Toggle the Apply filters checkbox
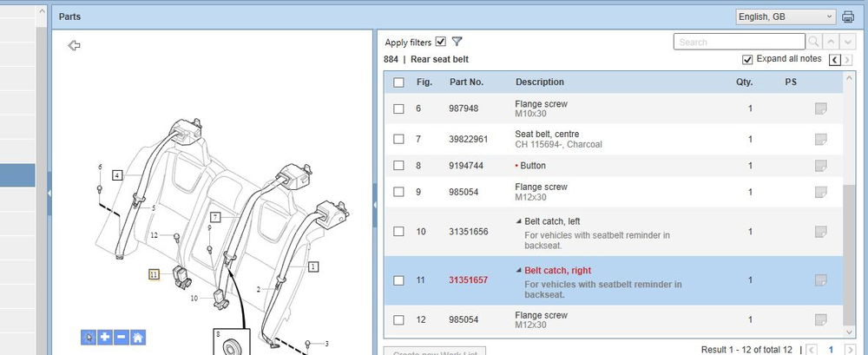Image resolution: width=868 pixels, height=355 pixels. [x=441, y=42]
